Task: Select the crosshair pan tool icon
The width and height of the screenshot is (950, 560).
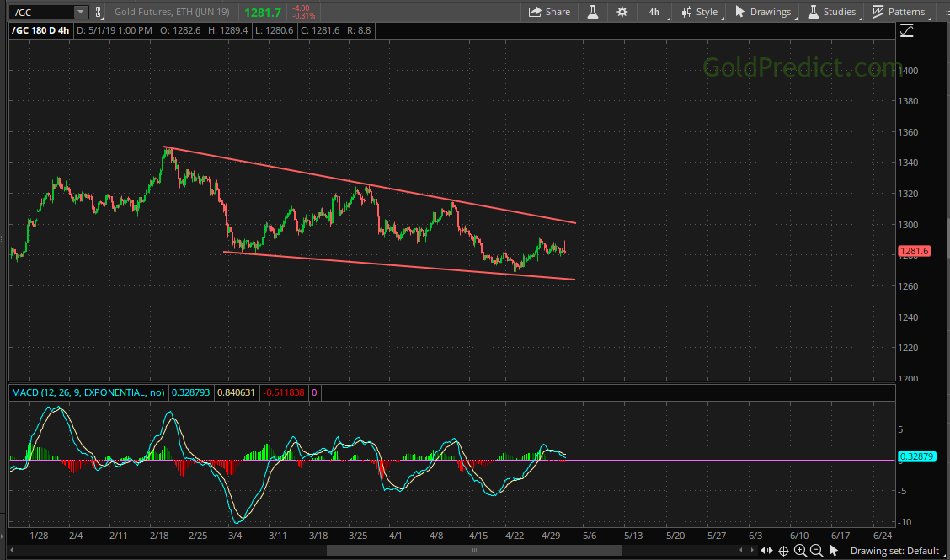Action: [783, 551]
